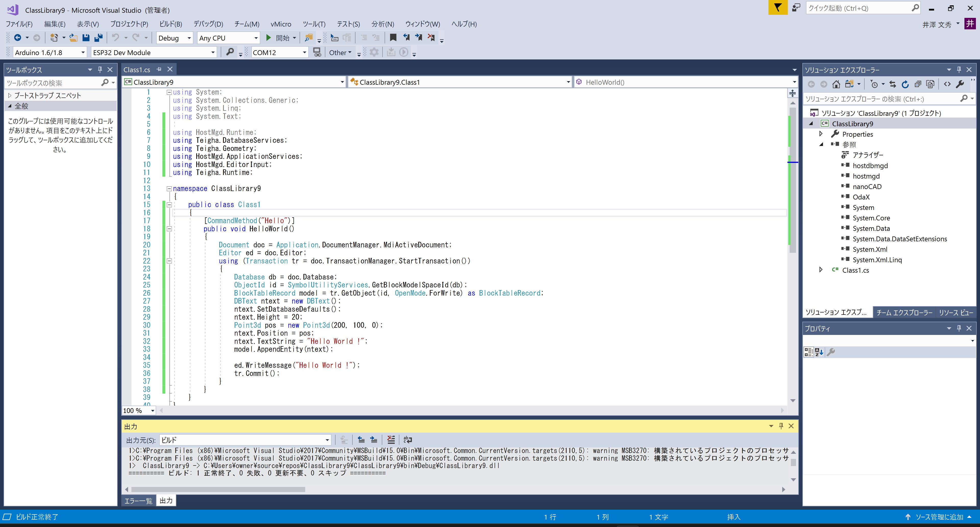Toggle auto-hide pin on Properties panel
The height and width of the screenshot is (527, 980).
[x=959, y=328]
